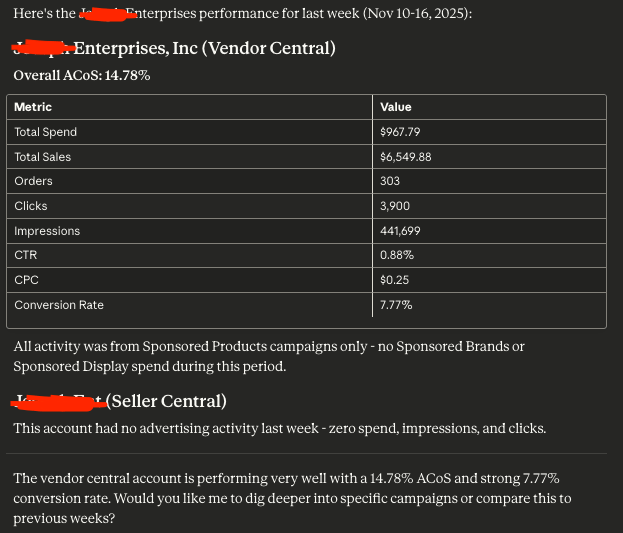Click the 3,900 clicks value

(395, 206)
